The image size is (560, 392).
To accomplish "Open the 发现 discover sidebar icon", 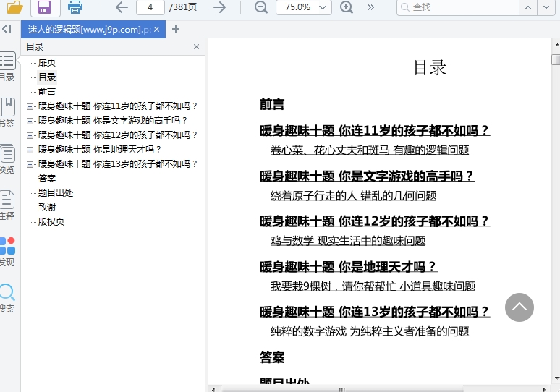I will pos(7,252).
